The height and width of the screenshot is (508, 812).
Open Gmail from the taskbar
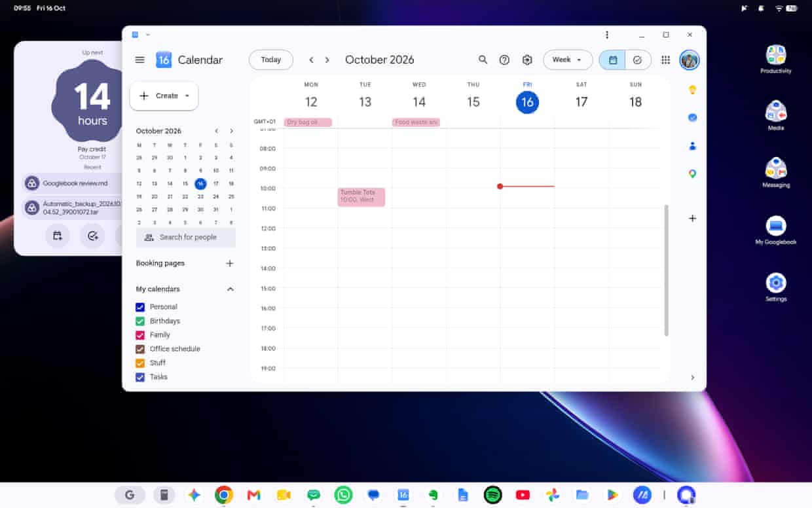[254, 495]
